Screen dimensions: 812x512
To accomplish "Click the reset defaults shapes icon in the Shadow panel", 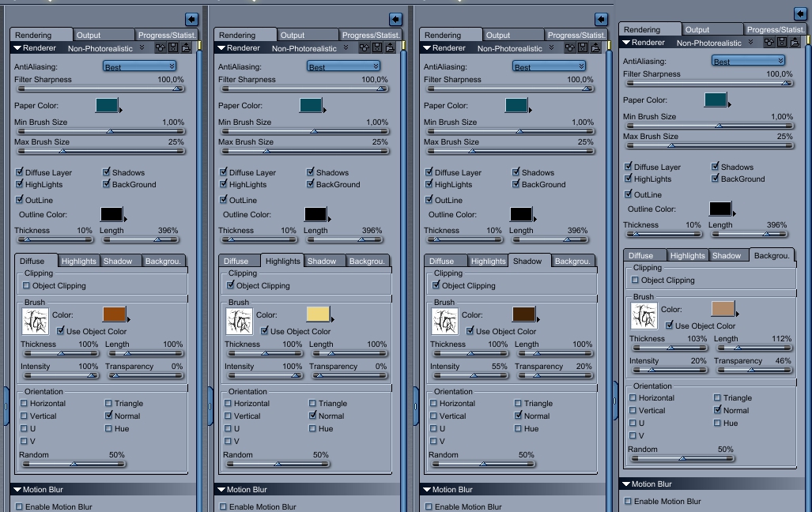I will point(569,47).
